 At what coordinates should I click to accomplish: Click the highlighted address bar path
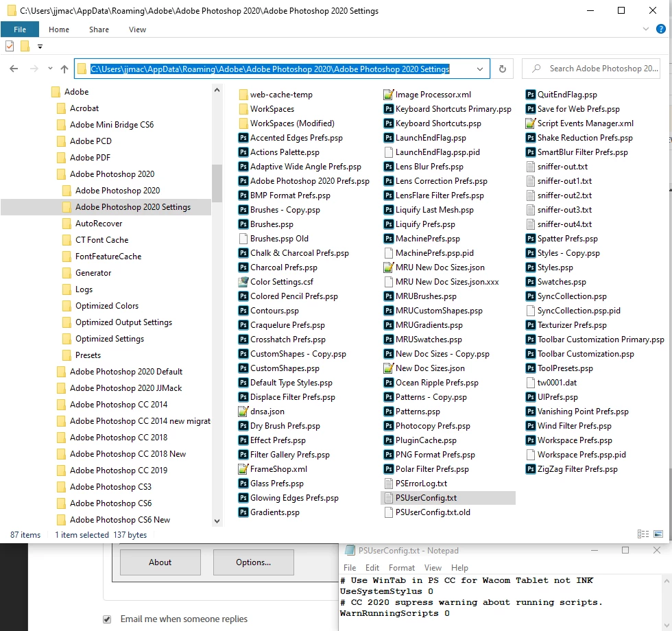(x=269, y=69)
